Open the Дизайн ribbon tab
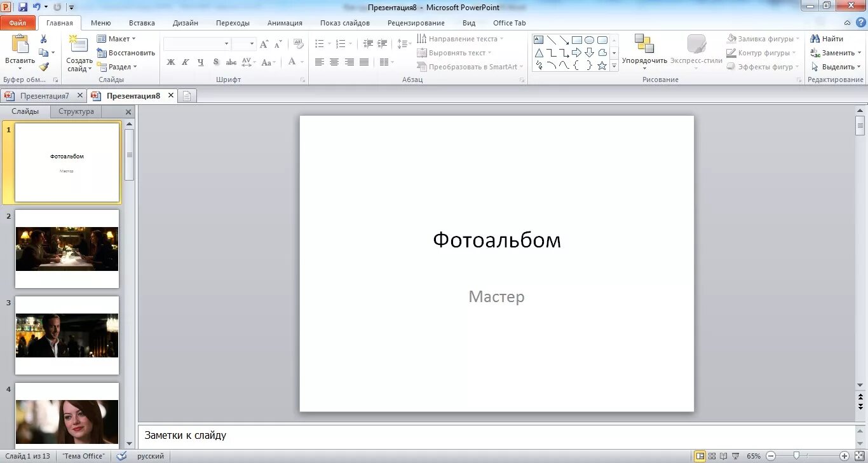868x463 pixels. [x=186, y=23]
